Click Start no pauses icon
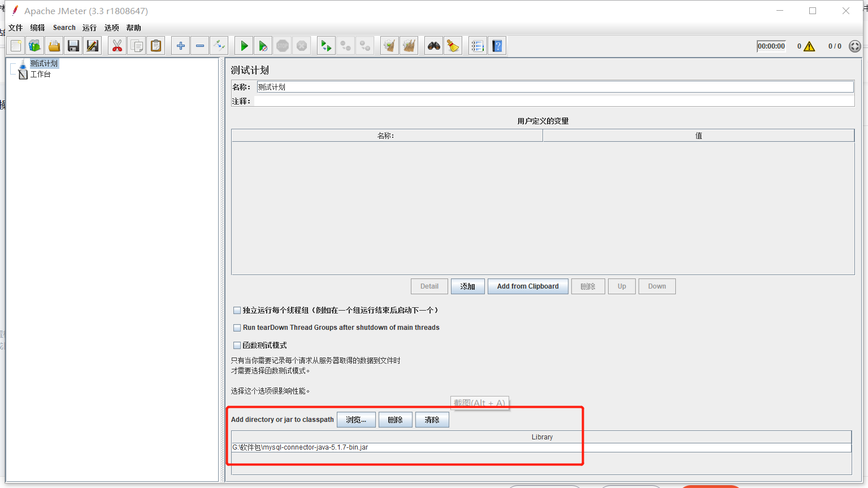 pyautogui.click(x=263, y=46)
